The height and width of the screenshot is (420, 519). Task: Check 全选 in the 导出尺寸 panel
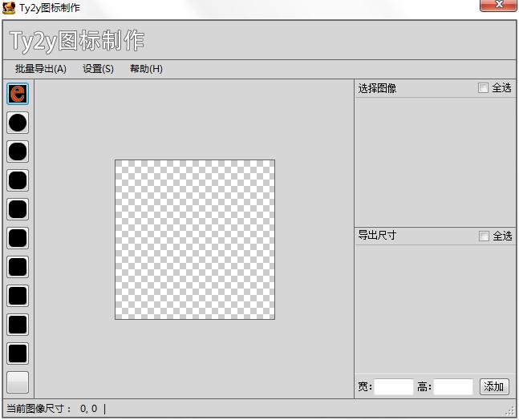coord(484,236)
